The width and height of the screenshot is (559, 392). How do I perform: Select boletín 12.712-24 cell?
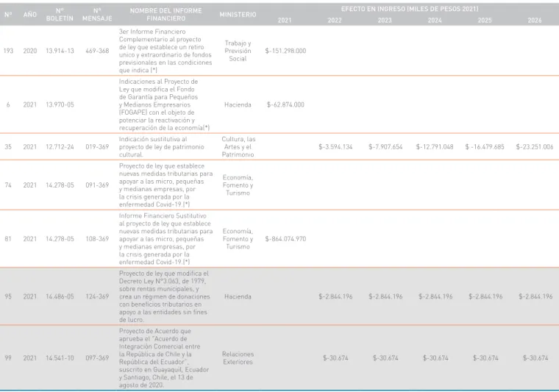pos(60,147)
